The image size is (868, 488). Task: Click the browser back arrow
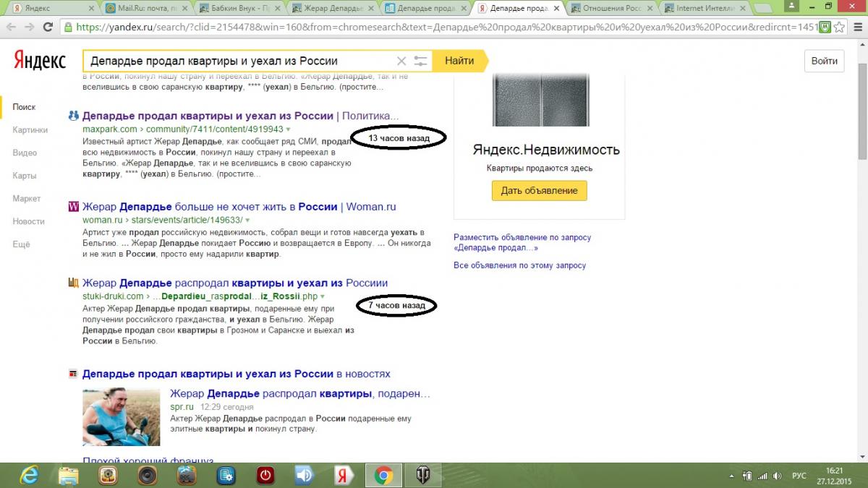pyautogui.click(x=11, y=27)
